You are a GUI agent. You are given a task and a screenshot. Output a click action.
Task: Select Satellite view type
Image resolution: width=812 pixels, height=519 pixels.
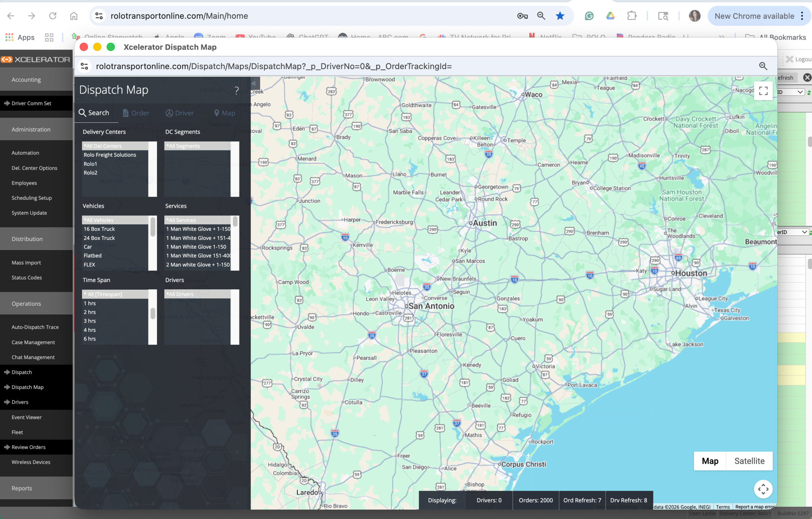[749, 461]
